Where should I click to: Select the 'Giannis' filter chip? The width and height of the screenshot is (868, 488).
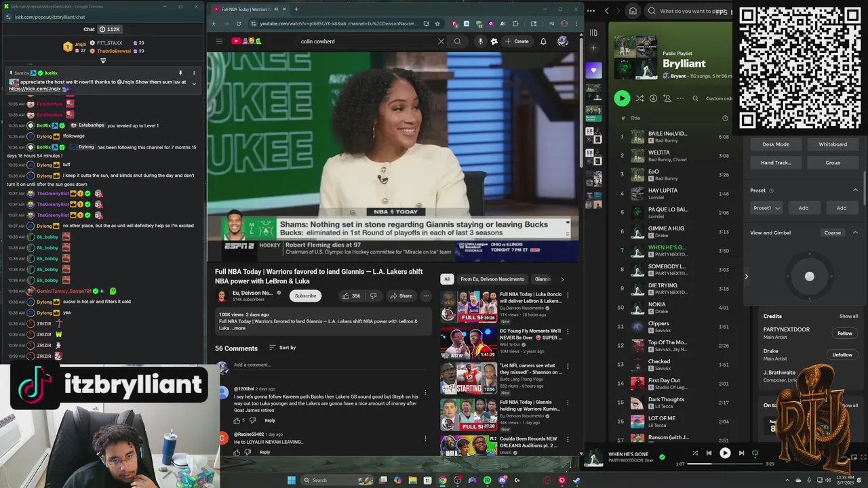[x=542, y=279]
